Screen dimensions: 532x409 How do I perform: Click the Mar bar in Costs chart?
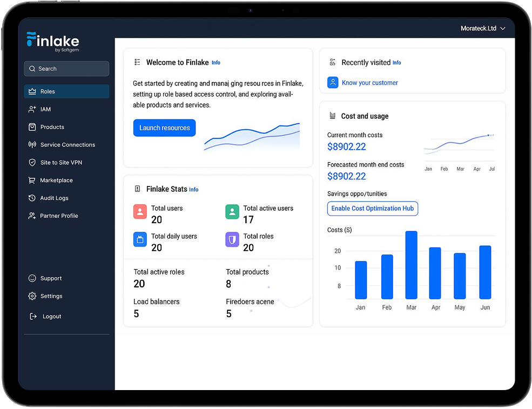[412, 265]
